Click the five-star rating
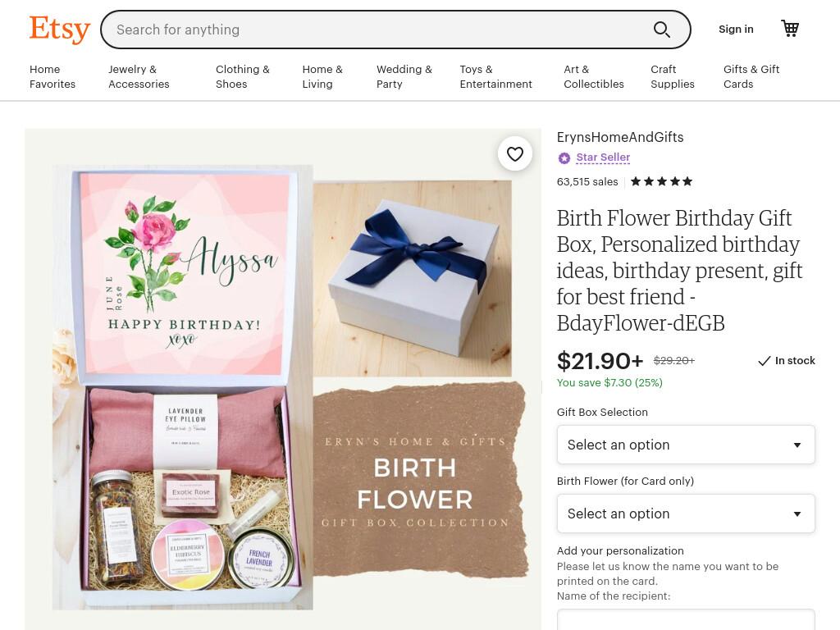 tap(662, 181)
